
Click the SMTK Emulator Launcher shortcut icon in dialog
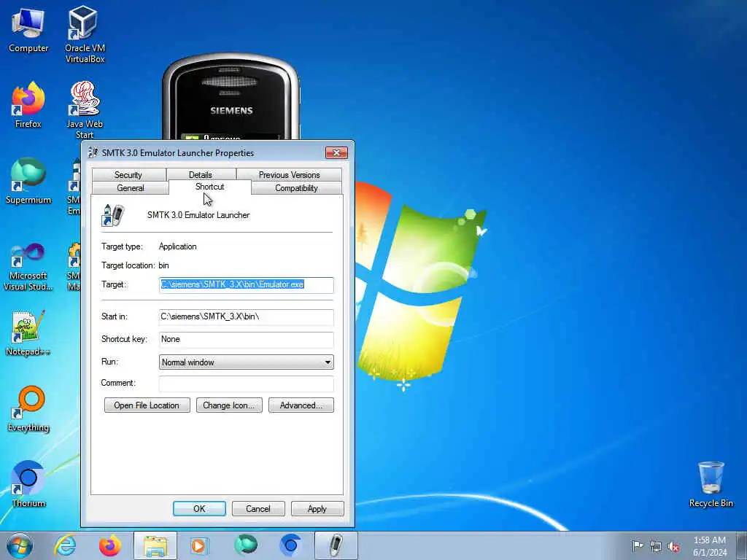[x=112, y=215]
